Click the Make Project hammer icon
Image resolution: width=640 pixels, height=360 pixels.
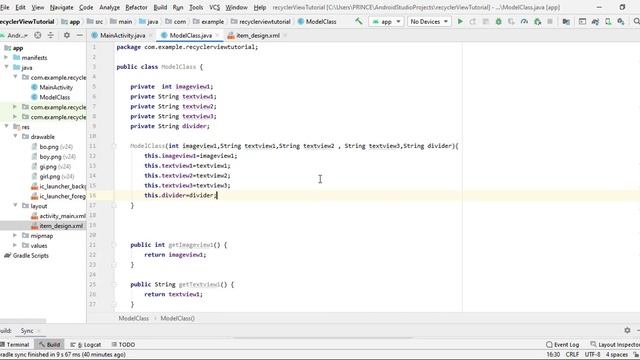coord(358,21)
